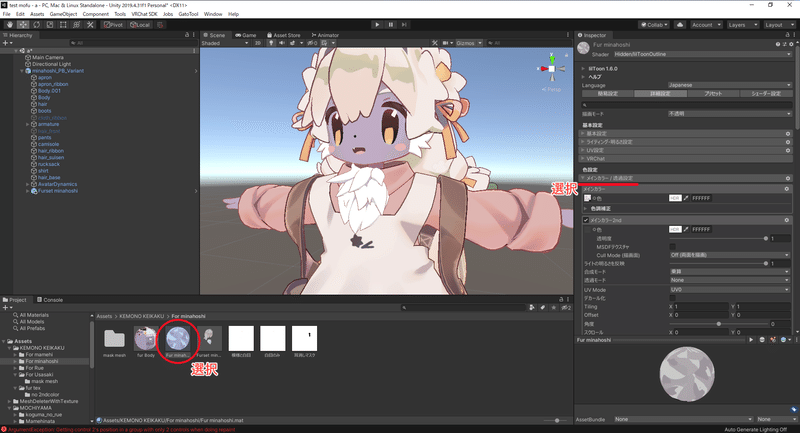Viewport: 800px width, 433px height.
Task: Open the VRChat SDK menu
Action: pos(144,14)
